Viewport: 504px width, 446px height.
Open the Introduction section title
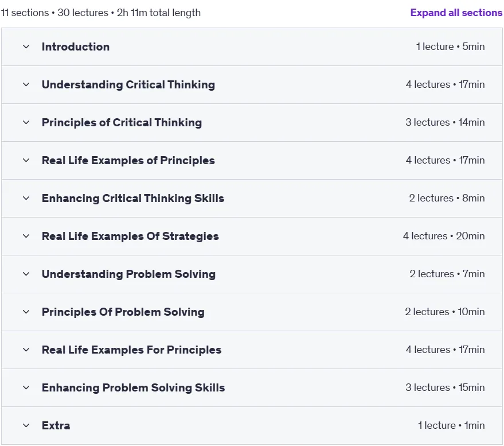pyautogui.click(x=76, y=46)
